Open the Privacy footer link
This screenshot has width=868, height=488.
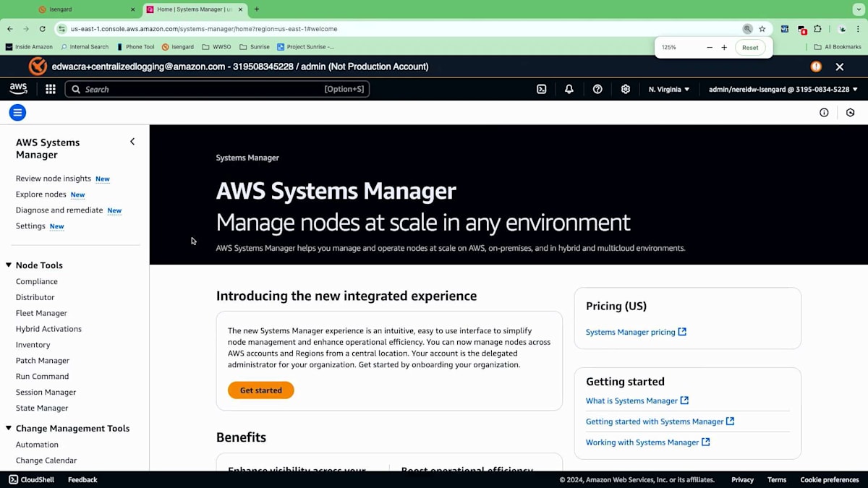pyautogui.click(x=742, y=480)
